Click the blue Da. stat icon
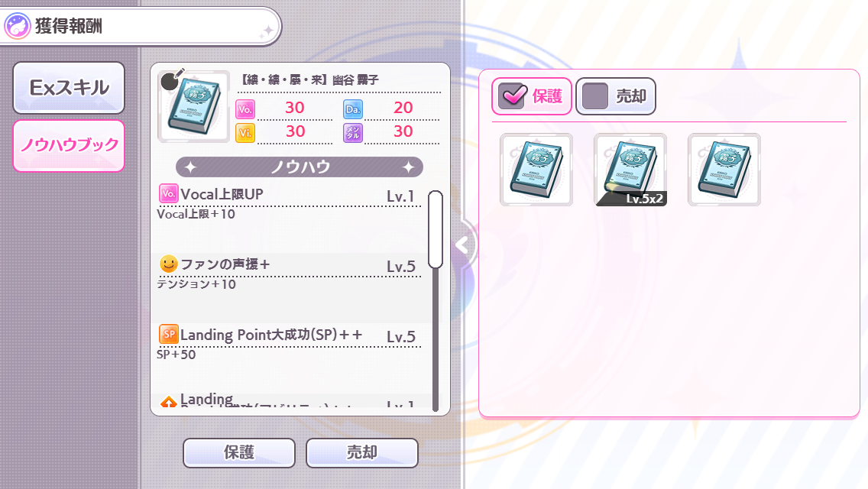The width and height of the screenshot is (868, 489). pyautogui.click(x=353, y=109)
